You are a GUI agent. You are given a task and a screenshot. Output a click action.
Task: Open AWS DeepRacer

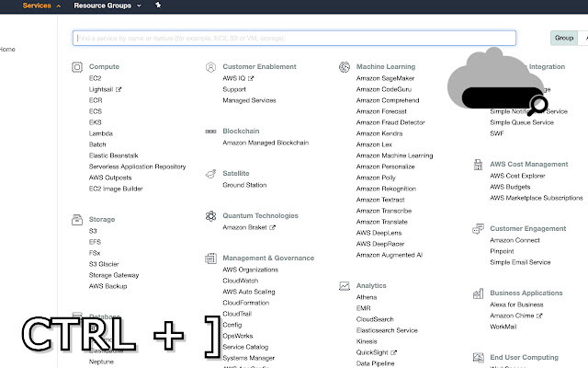(x=380, y=244)
